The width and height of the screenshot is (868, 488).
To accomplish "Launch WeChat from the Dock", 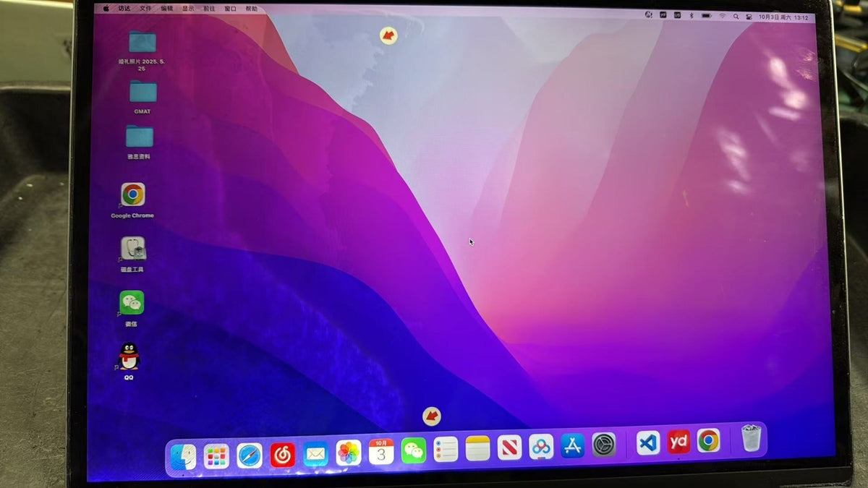I will pos(414,451).
